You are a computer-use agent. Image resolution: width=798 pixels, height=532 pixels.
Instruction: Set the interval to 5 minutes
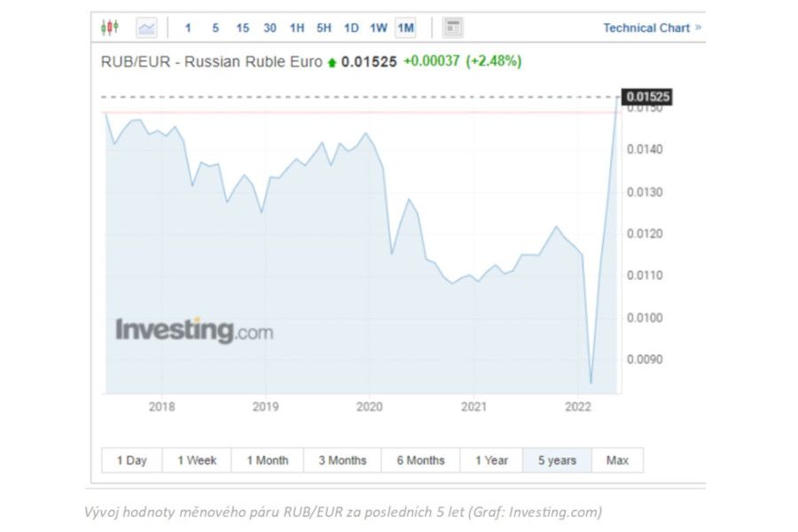tap(215, 27)
